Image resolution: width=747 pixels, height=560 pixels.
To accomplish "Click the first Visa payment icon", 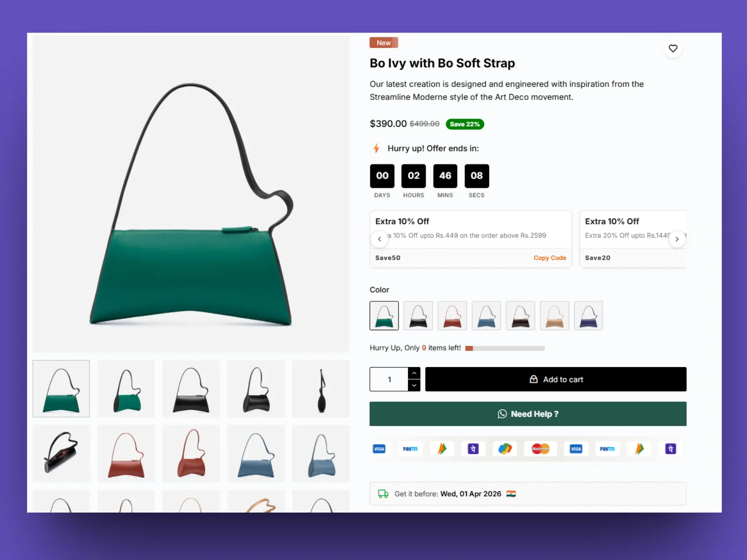I will tap(379, 449).
